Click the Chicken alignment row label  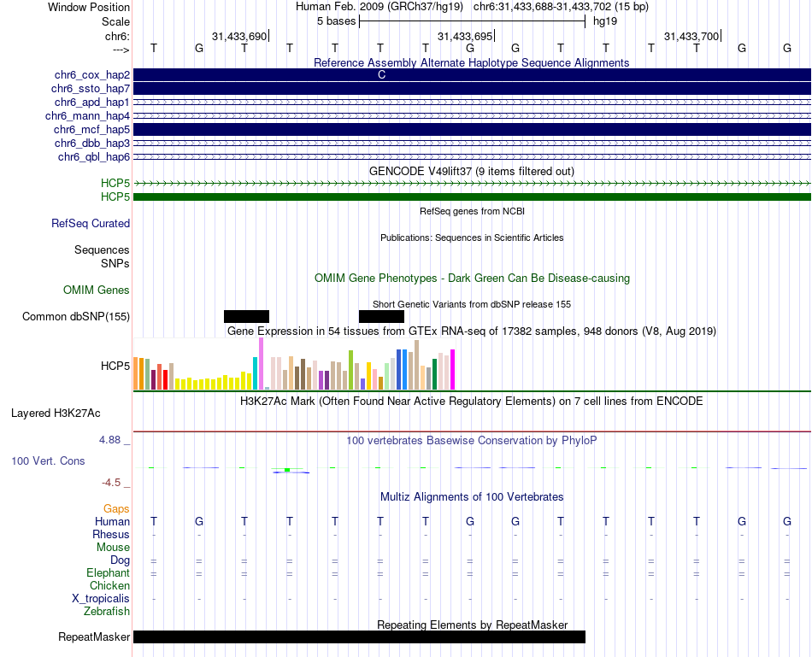(109, 585)
